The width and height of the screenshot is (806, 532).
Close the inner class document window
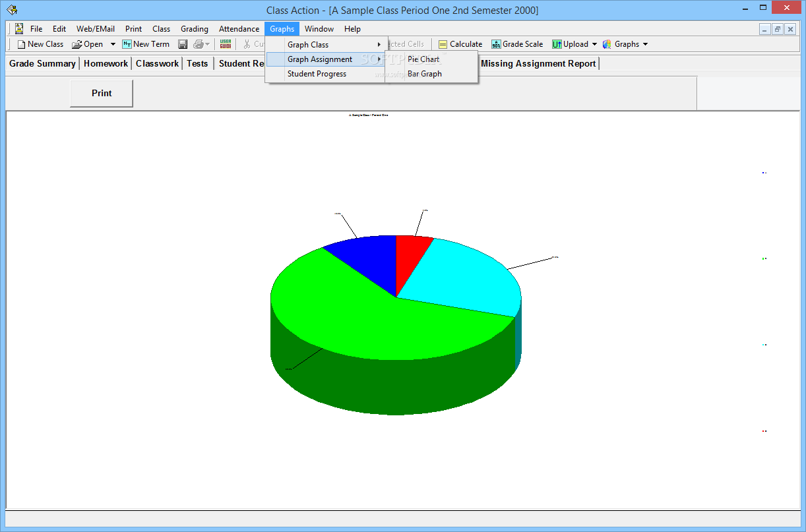pos(790,29)
